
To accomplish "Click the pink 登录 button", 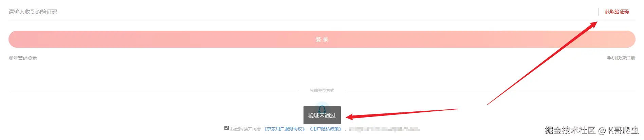I will coord(322,39).
